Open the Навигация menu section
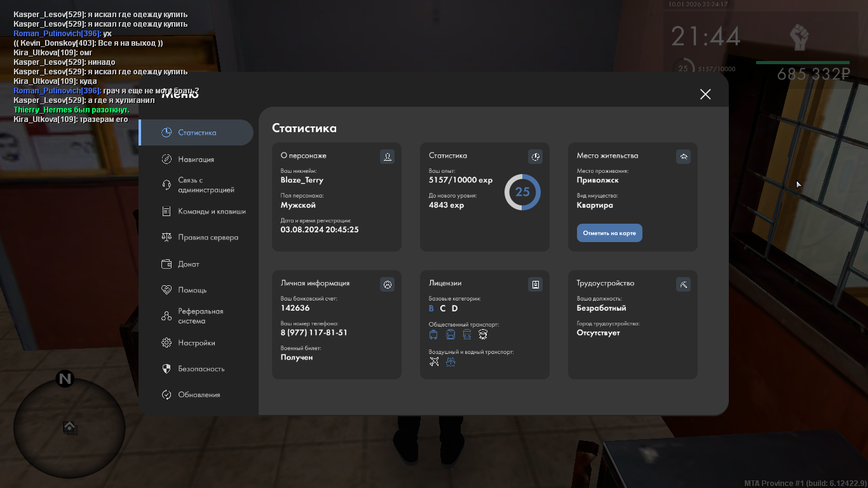Image resolution: width=868 pixels, height=488 pixels. coord(196,159)
